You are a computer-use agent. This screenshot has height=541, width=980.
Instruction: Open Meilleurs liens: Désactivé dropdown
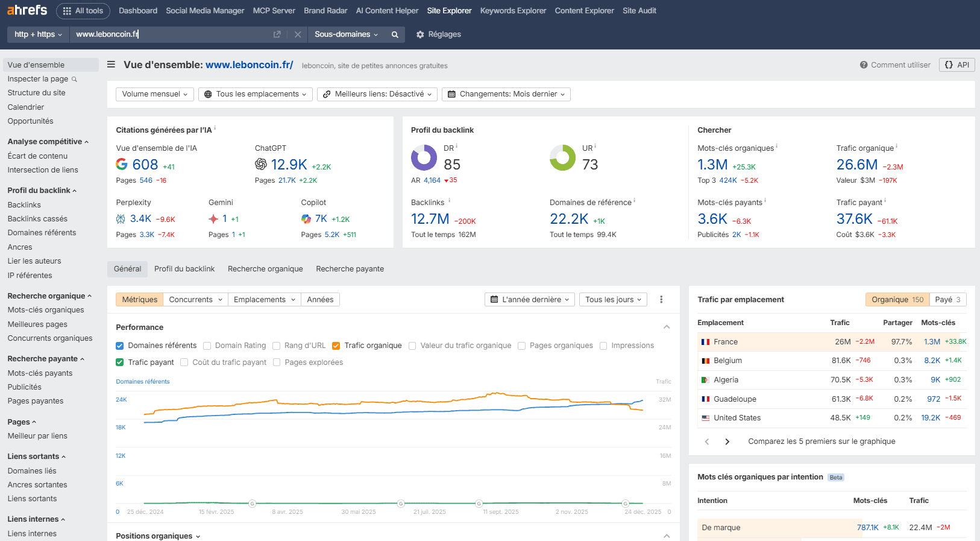tap(377, 94)
